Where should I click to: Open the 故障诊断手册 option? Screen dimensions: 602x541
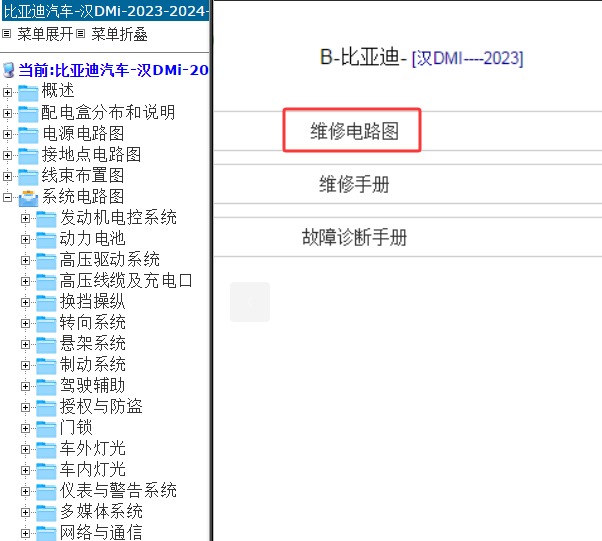tap(354, 237)
